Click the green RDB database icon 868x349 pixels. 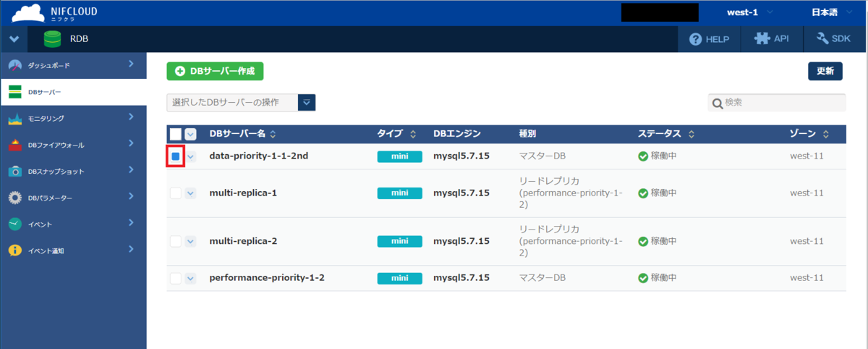click(52, 39)
